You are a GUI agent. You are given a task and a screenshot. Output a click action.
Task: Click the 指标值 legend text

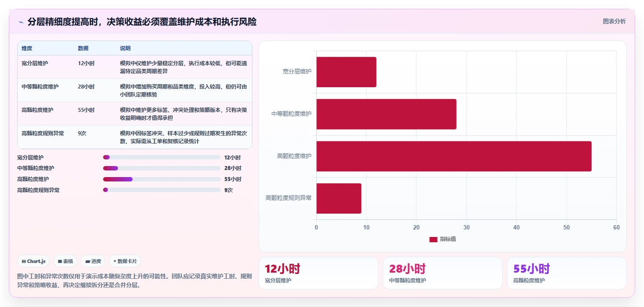tap(448, 239)
